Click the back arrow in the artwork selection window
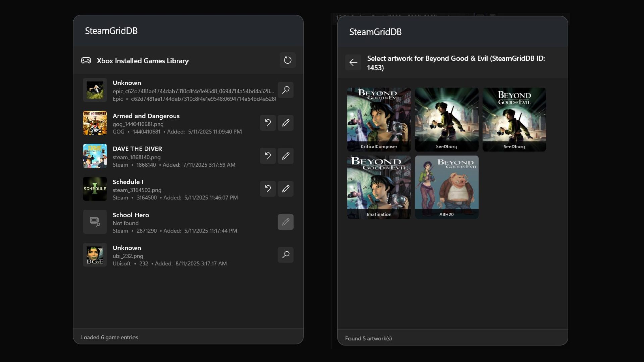Image resolution: width=644 pixels, height=362 pixels. (353, 62)
